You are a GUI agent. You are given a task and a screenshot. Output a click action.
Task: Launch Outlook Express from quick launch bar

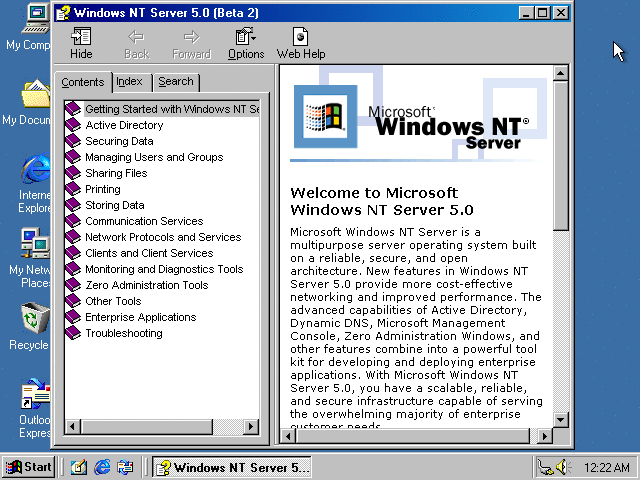pos(125,467)
